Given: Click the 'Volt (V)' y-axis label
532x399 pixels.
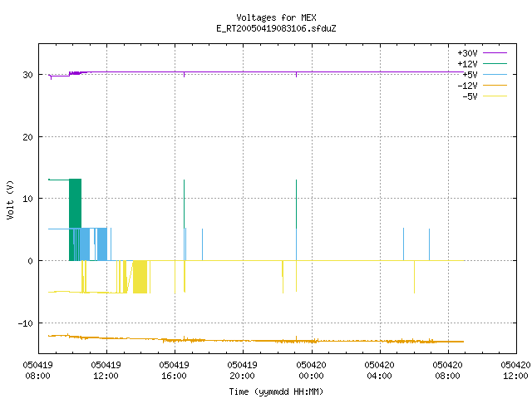Looking at the screenshot, I should pos(10,199).
